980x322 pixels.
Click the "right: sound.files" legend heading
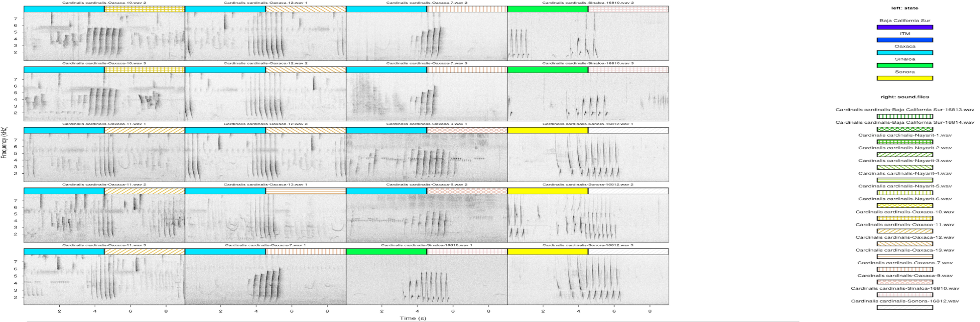[x=905, y=97]
